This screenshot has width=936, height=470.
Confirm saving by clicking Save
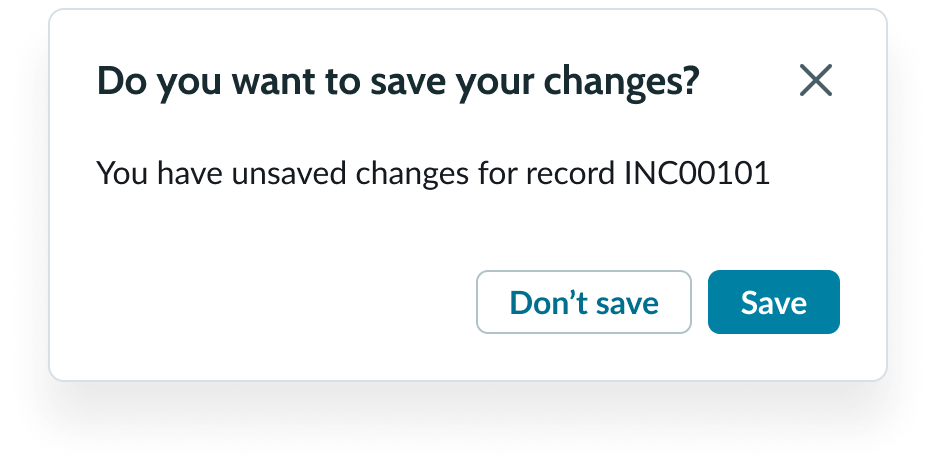coord(773,302)
